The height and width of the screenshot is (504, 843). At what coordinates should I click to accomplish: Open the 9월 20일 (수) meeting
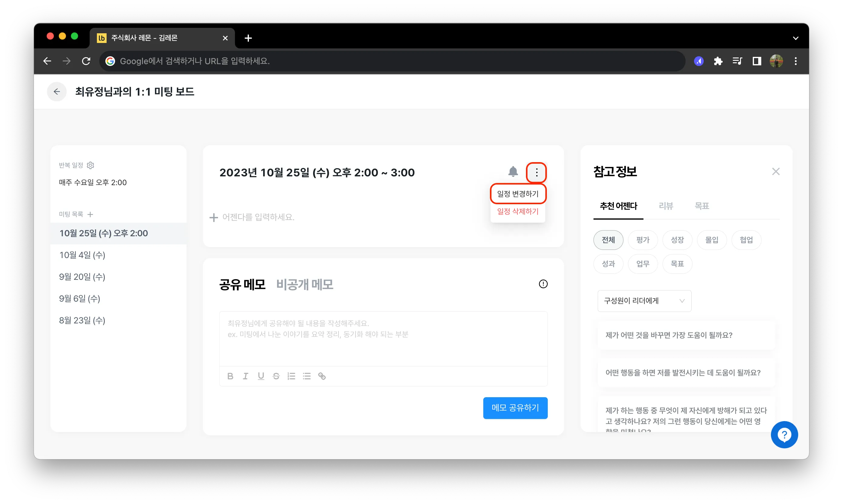point(118,277)
